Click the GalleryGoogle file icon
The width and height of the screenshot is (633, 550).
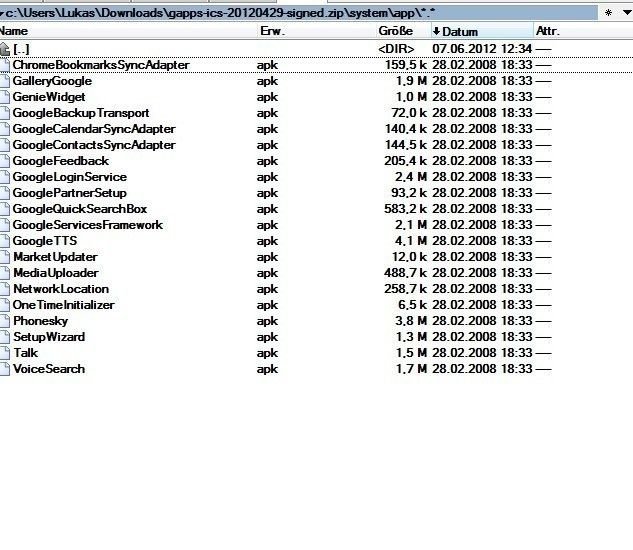pos(4,81)
